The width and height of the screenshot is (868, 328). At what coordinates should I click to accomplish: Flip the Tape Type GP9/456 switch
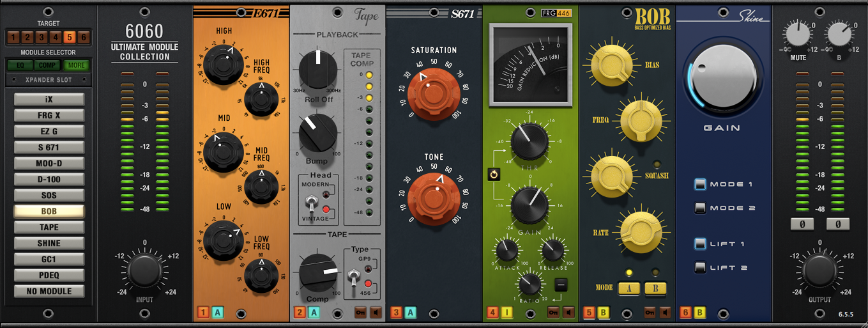coord(353,276)
